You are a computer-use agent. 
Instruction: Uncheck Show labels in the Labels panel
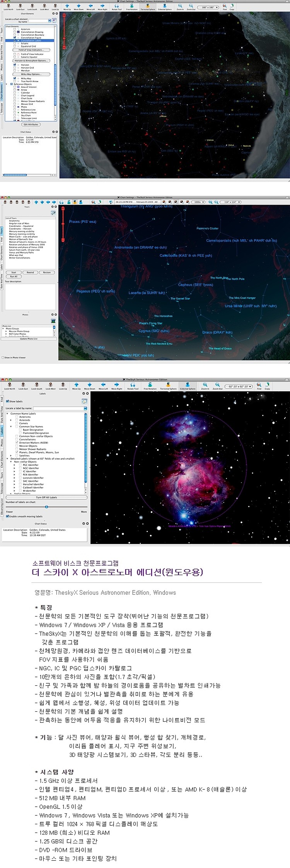pyautogui.click(x=7, y=401)
